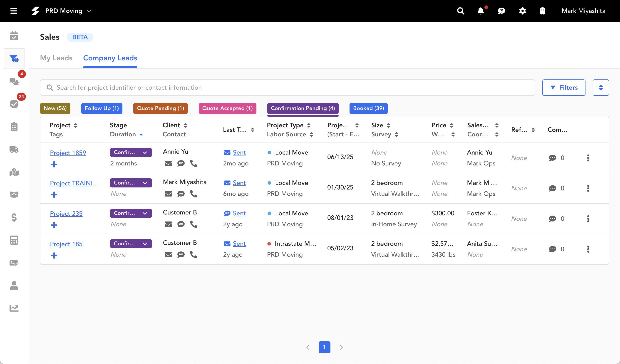Toggle Stage Duration column sort arrow
The image size is (620, 364).
click(x=141, y=134)
